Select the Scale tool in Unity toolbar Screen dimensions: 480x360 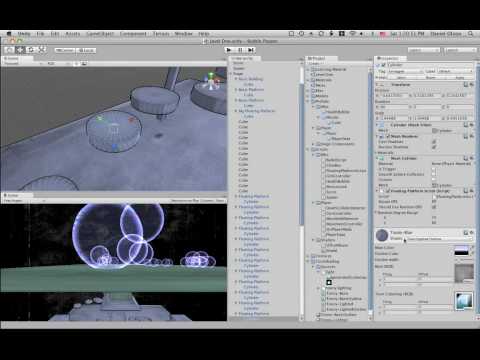[42, 50]
